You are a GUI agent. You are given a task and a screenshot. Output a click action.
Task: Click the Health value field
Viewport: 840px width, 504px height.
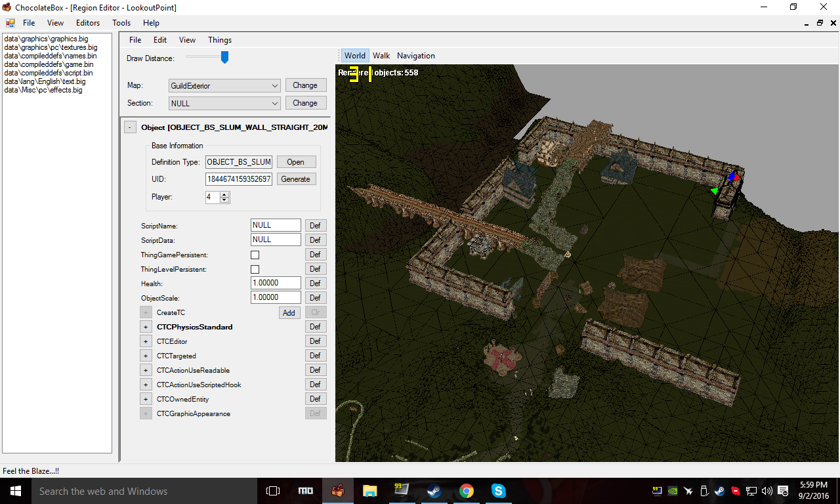(x=276, y=283)
